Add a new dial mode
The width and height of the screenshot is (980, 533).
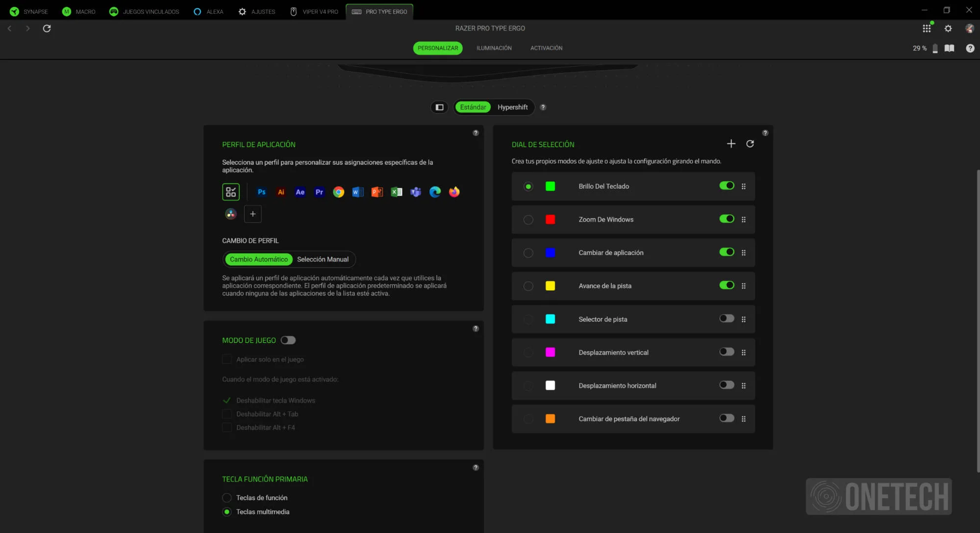click(731, 144)
